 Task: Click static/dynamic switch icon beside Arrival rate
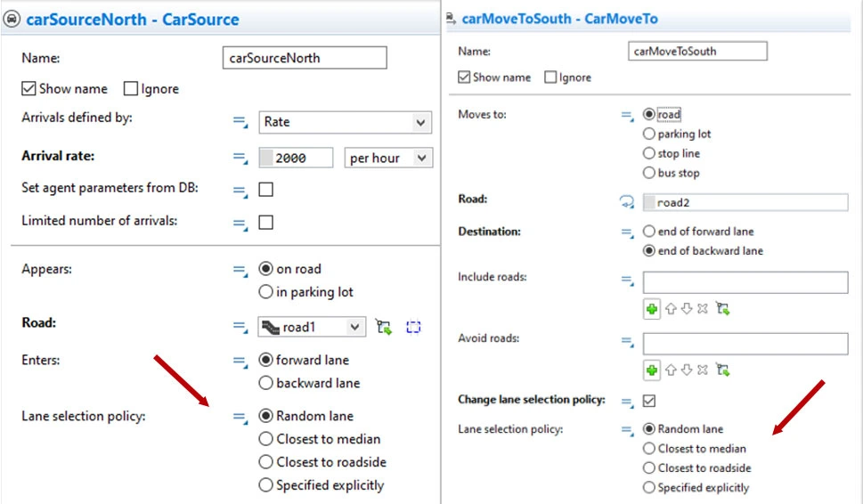[x=240, y=159]
